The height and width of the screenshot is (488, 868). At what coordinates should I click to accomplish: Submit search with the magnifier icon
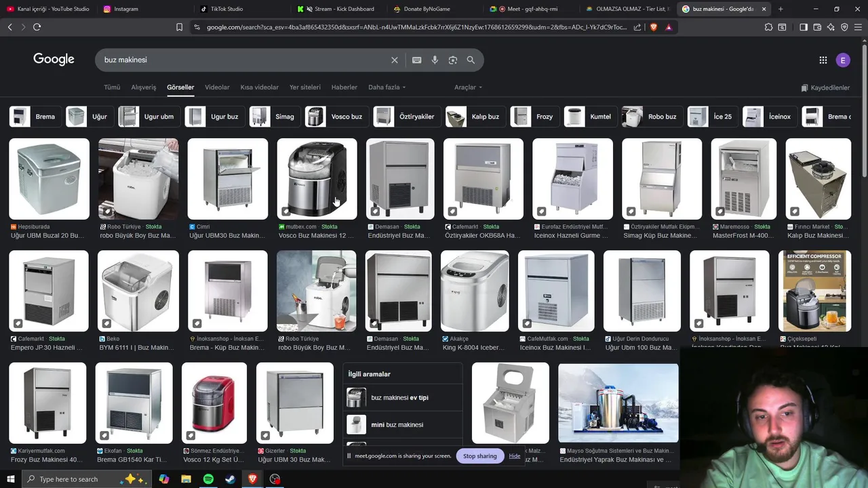(x=471, y=60)
